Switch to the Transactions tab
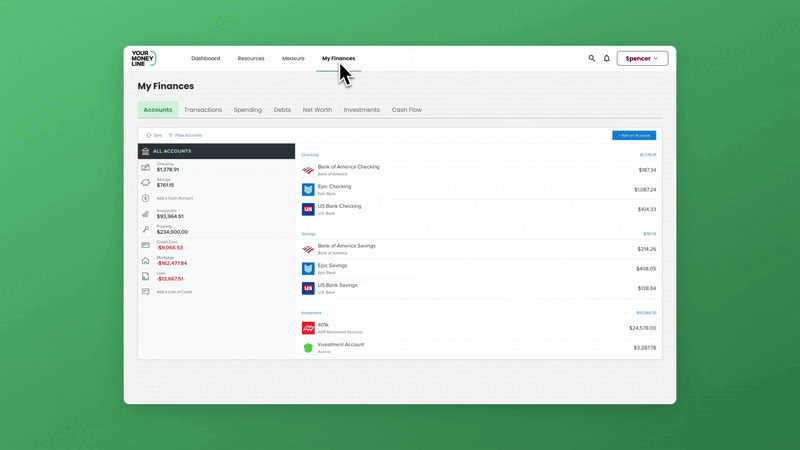Screen dimensions: 800x450 (203, 110)
